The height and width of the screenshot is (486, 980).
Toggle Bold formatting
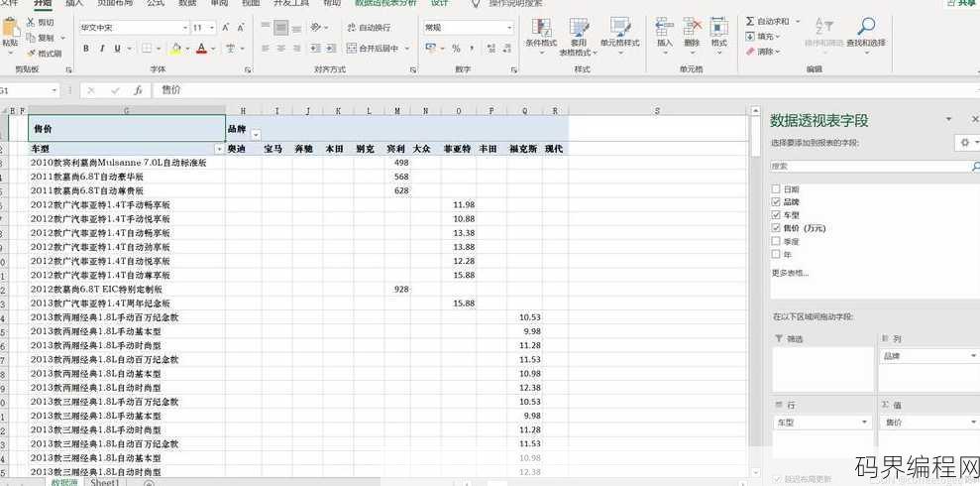coord(86,49)
